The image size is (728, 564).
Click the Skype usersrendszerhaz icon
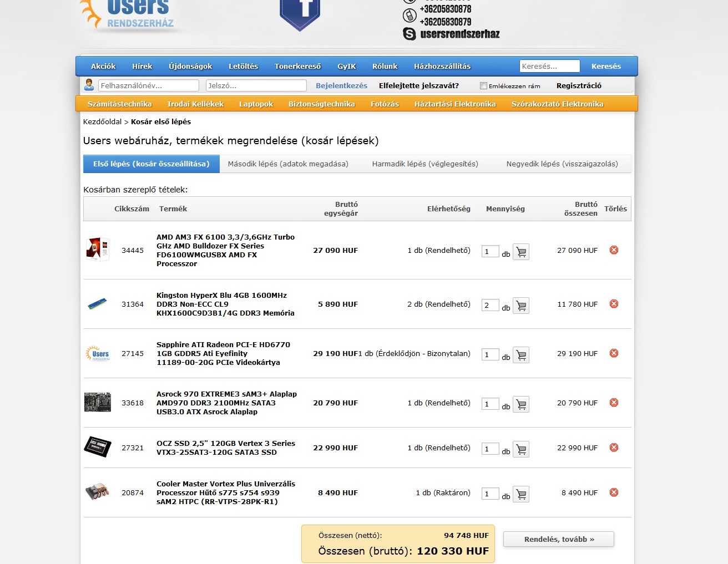coord(410,34)
